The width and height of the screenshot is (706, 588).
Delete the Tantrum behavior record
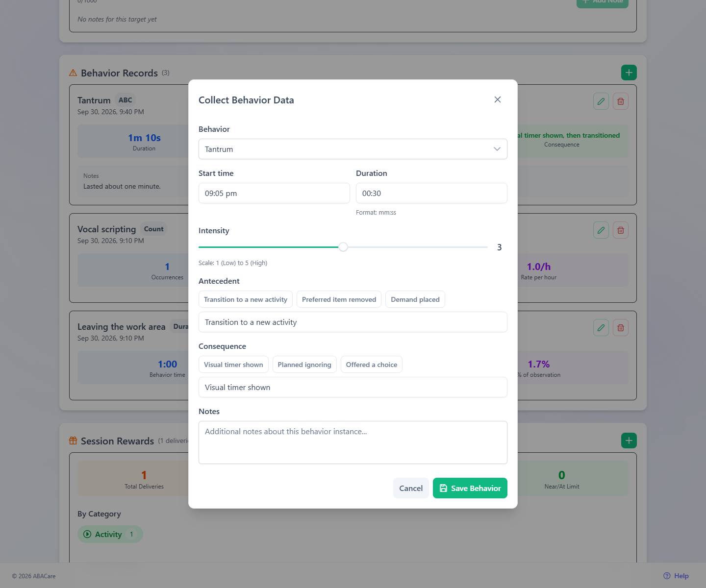click(621, 101)
